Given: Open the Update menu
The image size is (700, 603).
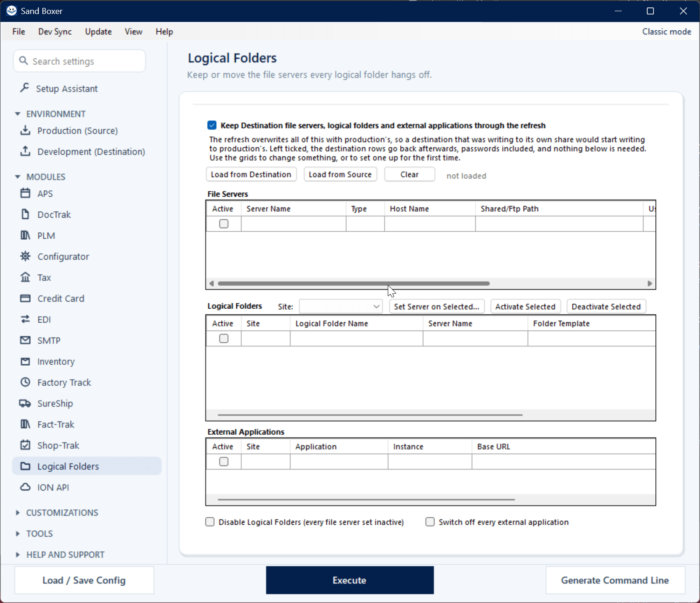Looking at the screenshot, I should click(98, 32).
